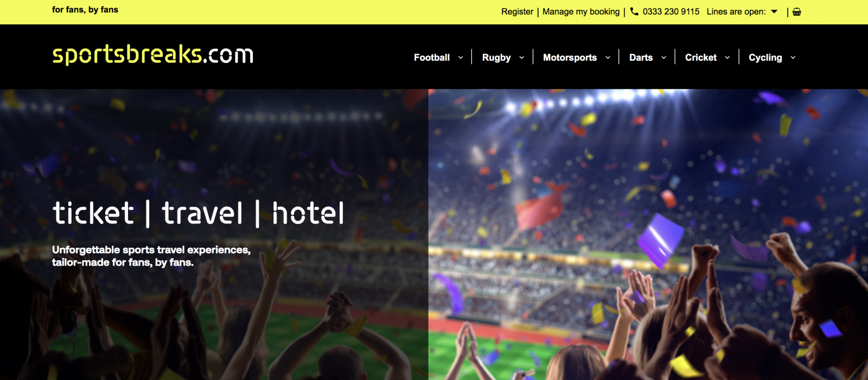Image resolution: width=868 pixels, height=380 pixels.
Task: Click the 0333 230 9115 phone number
Action: tap(671, 11)
